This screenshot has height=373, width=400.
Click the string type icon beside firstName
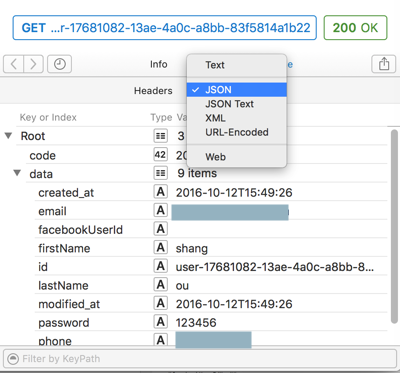(x=160, y=248)
